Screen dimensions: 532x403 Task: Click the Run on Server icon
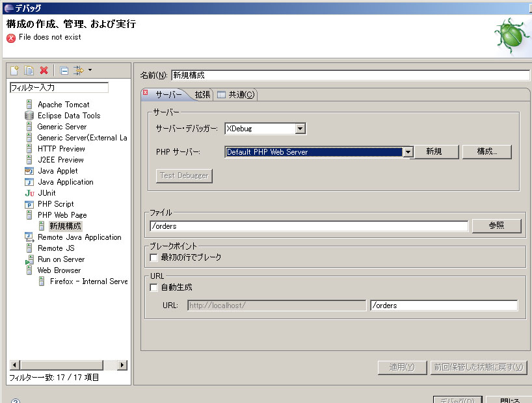point(30,259)
